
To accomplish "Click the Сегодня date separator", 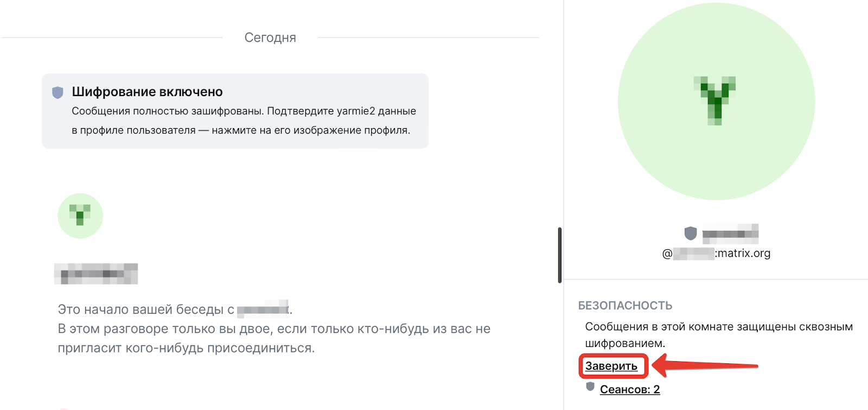I will tap(270, 37).
